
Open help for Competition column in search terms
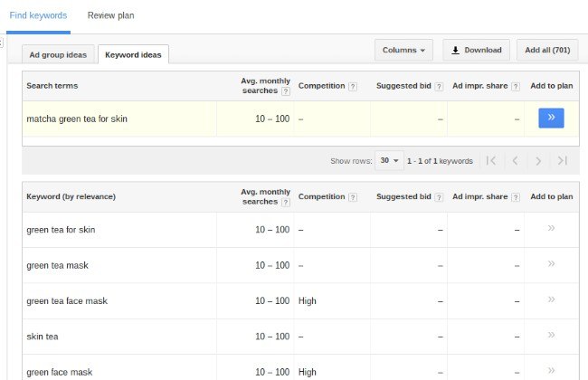coord(353,87)
